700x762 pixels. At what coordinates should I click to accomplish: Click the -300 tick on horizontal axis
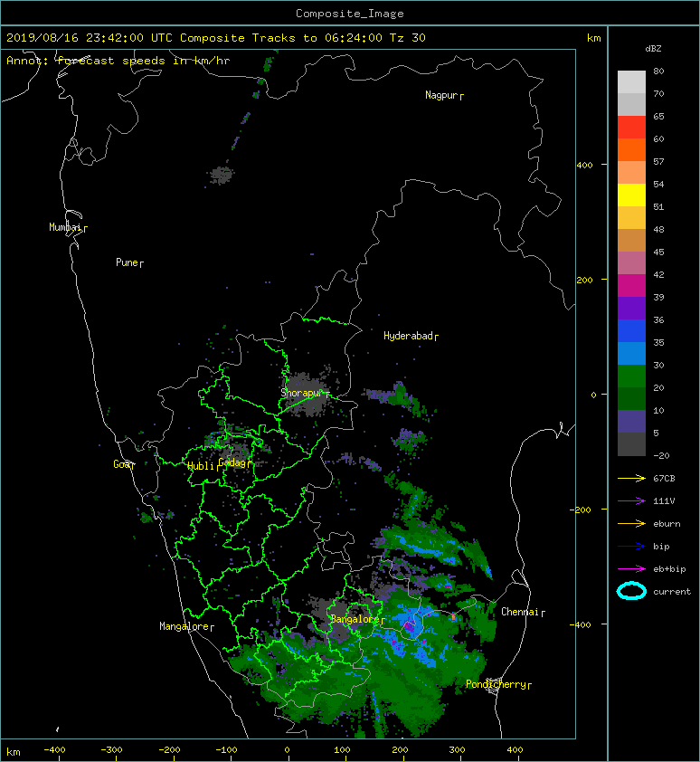pyautogui.click(x=111, y=750)
